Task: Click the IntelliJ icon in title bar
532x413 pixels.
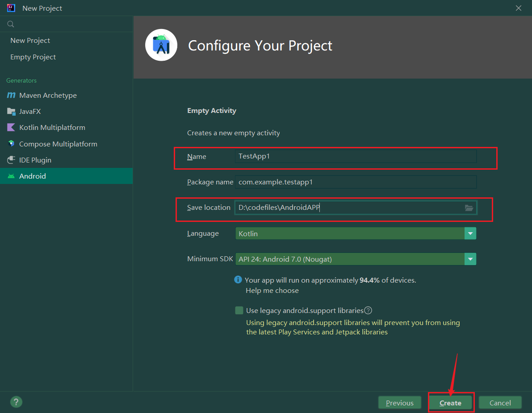Action: (x=11, y=8)
